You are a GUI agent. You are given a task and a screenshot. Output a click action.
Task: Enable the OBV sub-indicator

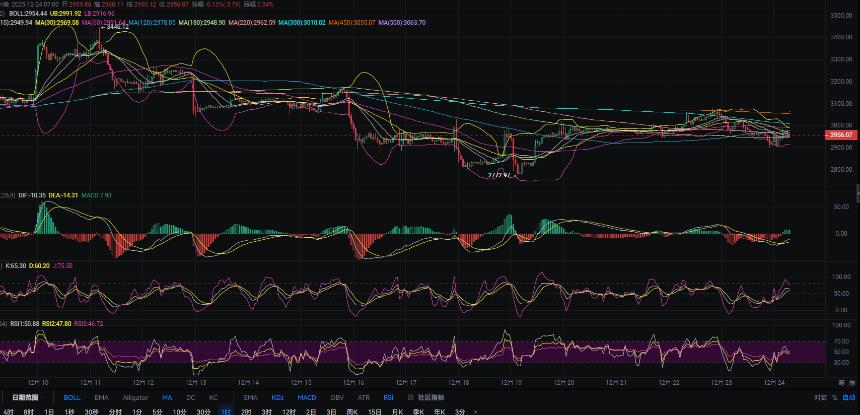337,397
